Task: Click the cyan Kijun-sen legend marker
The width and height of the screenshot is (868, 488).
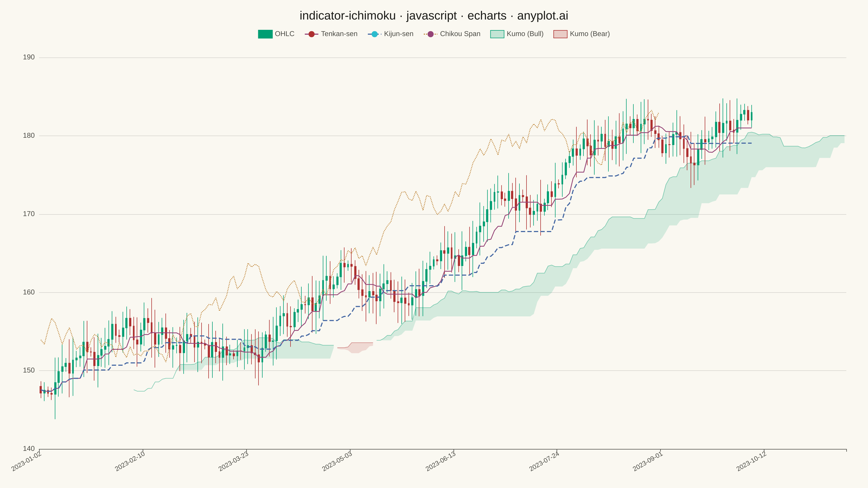Action: pyautogui.click(x=374, y=34)
